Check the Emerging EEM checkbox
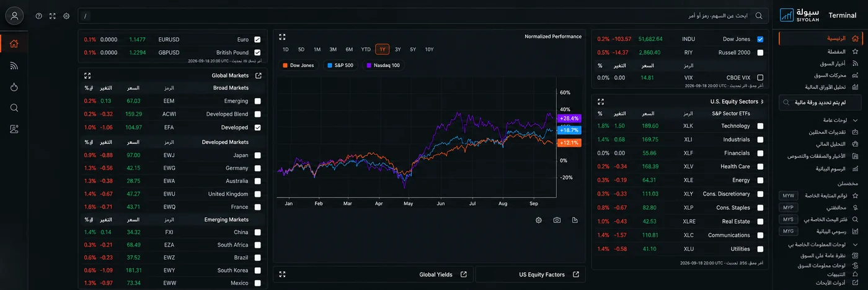 (257, 101)
